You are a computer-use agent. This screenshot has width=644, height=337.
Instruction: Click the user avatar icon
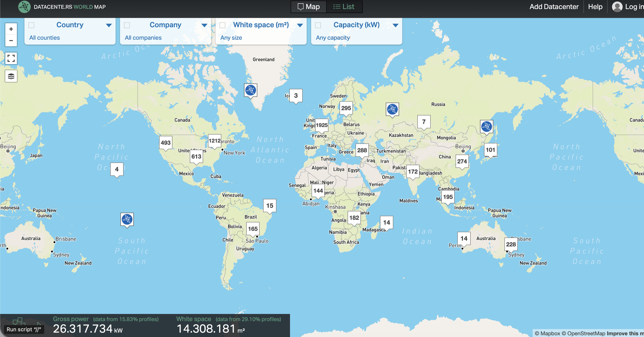(617, 7)
